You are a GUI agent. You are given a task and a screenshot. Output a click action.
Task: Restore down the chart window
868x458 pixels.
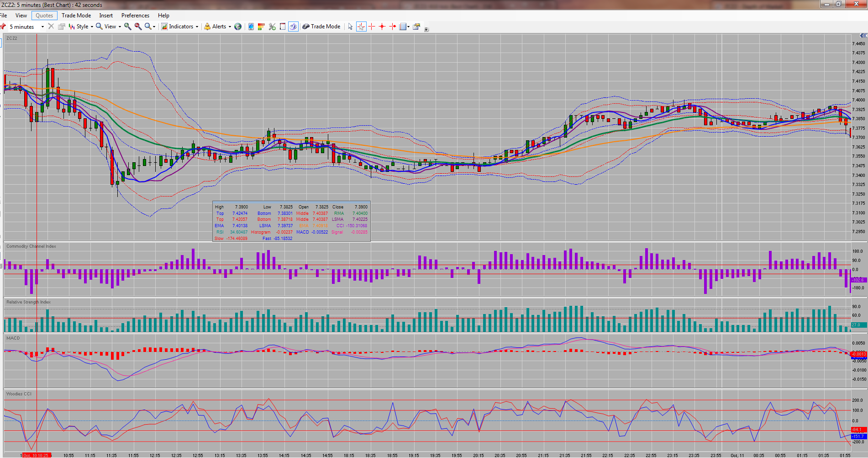839,4
